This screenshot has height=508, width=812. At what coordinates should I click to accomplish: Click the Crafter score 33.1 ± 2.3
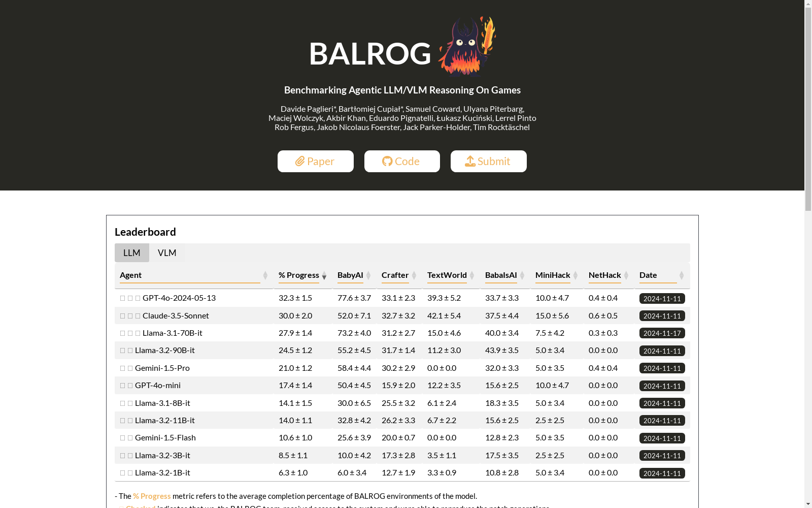click(398, 298)
